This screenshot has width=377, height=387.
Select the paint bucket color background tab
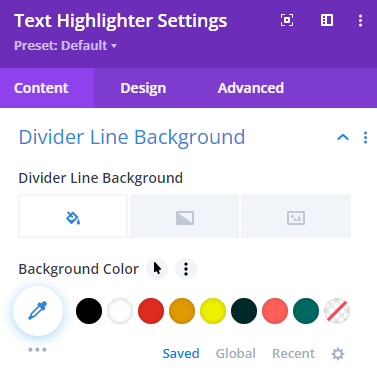click(73, 216)
